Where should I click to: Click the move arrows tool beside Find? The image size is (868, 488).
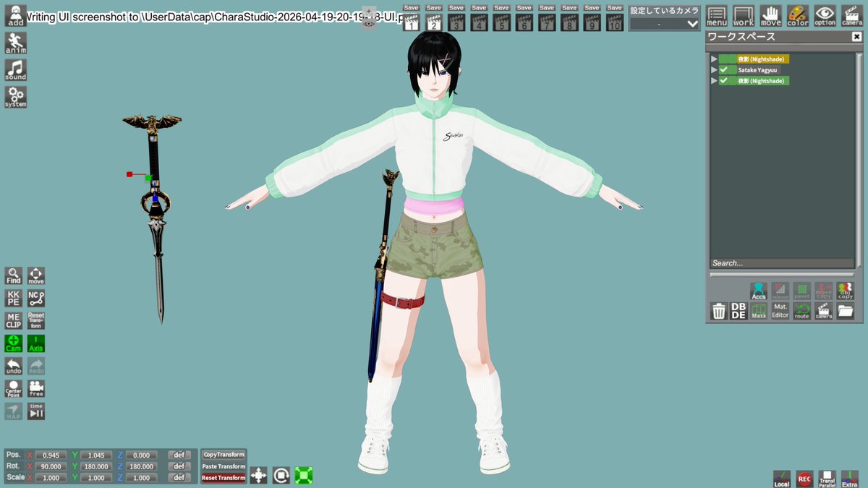pyautogui.click(x=36, y=276)
